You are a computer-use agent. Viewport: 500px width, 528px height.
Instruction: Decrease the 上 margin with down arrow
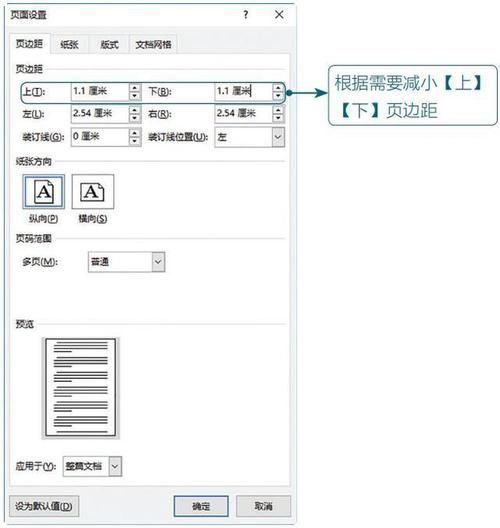coord(135,96)
